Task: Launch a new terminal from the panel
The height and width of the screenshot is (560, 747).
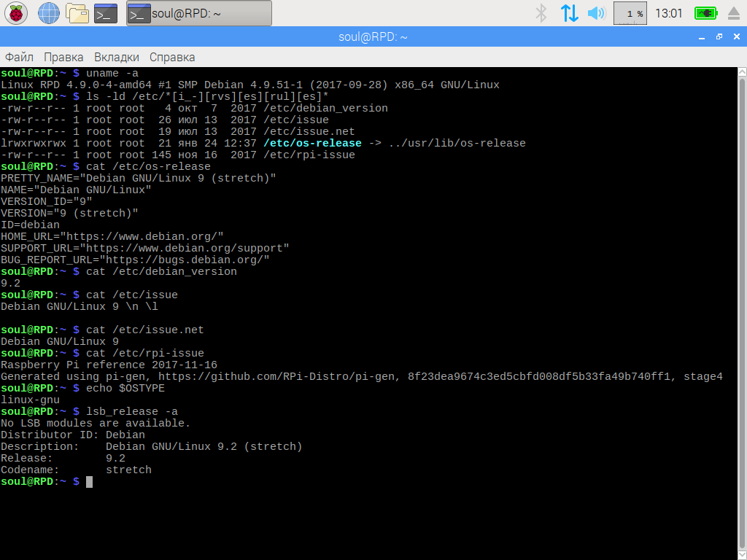Action: click(x=106, y=13)
